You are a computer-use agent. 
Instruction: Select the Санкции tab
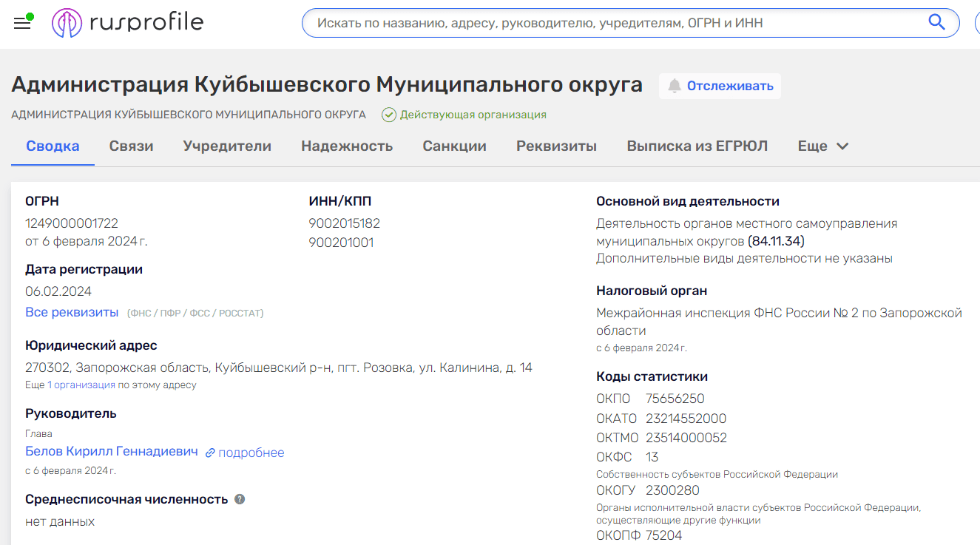pyautogui.click(x=454, y=146)
